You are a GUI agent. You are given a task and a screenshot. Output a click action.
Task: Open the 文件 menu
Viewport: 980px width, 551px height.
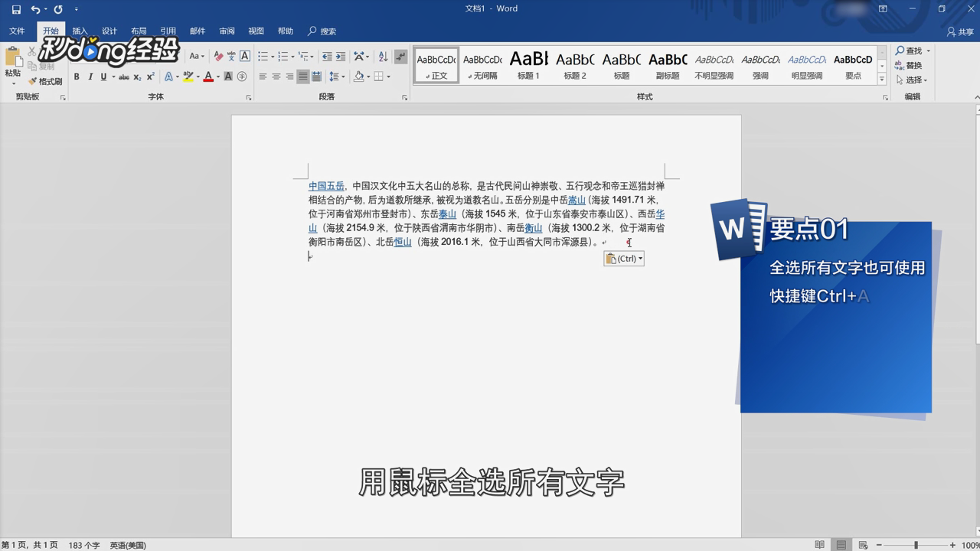pyautogui.click(x=17, y=31)
